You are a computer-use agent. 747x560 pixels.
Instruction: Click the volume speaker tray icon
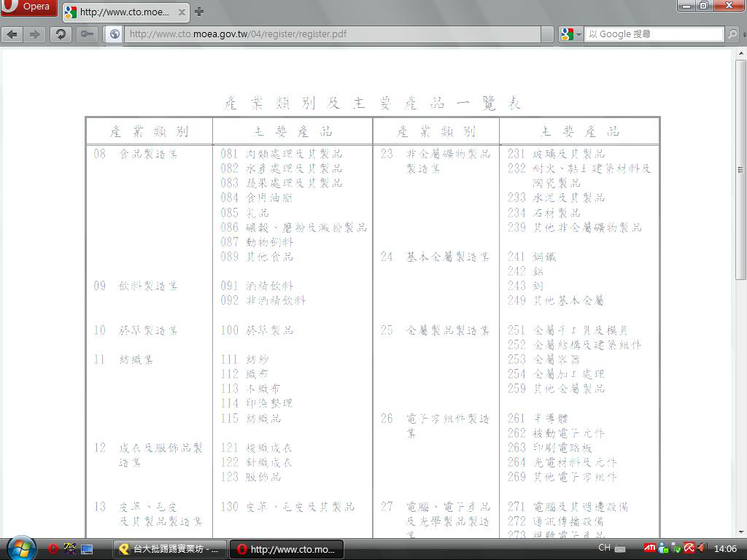pos(702,548)
